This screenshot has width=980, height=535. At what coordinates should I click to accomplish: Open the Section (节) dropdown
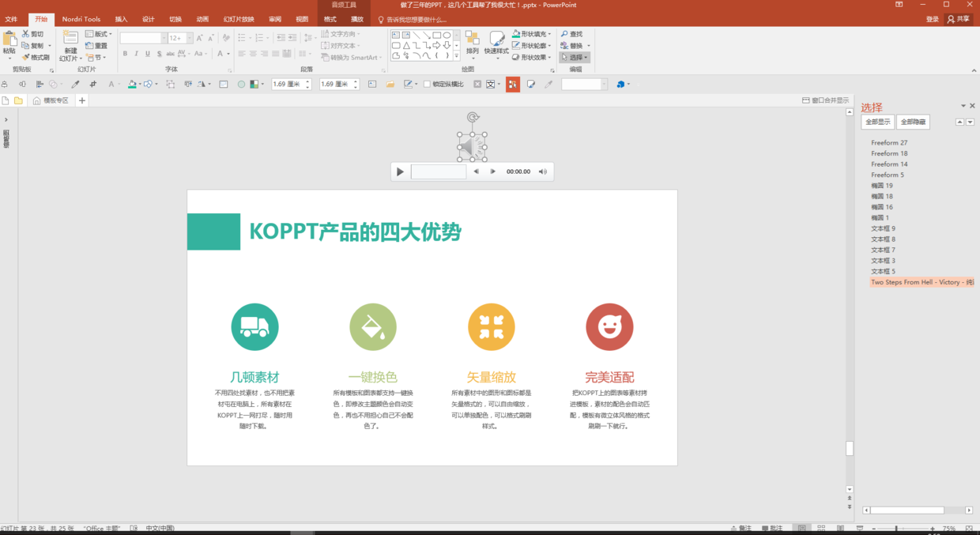pos(96,58)
